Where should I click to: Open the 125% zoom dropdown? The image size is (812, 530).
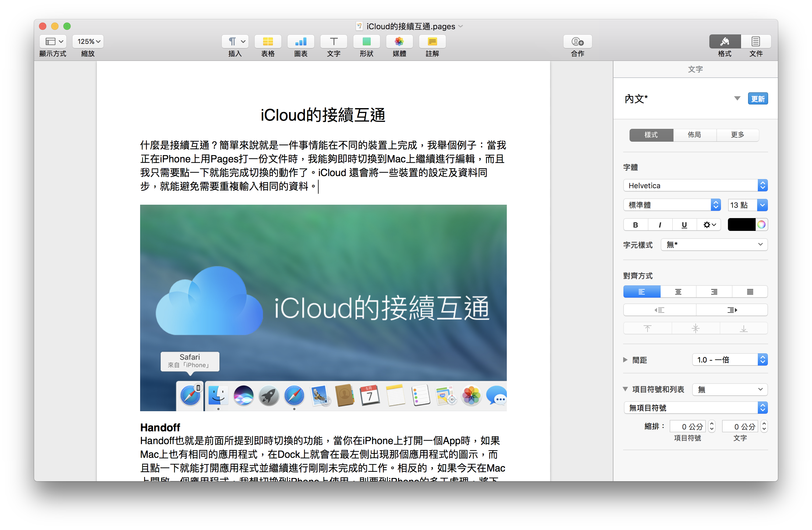(88, 41)
